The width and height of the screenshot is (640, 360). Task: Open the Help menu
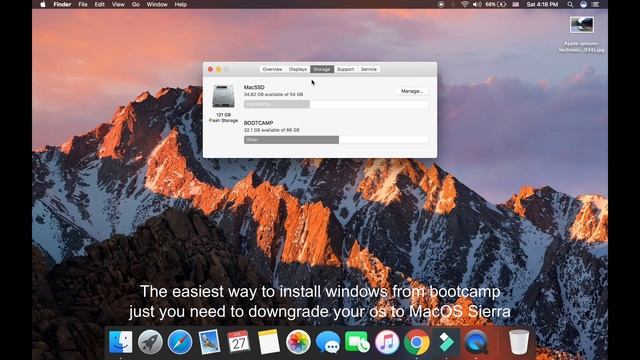coord(180,4)
